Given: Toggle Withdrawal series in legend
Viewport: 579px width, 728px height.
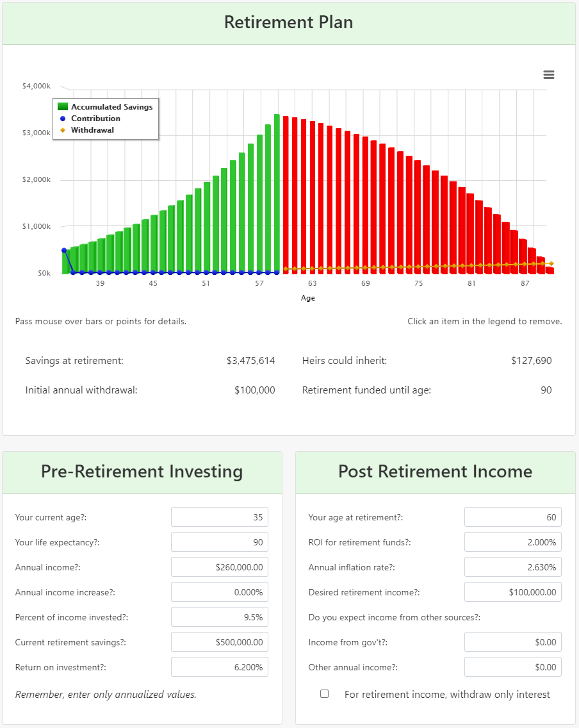Looking at the screenshot, I should click(x=86, y=130).
